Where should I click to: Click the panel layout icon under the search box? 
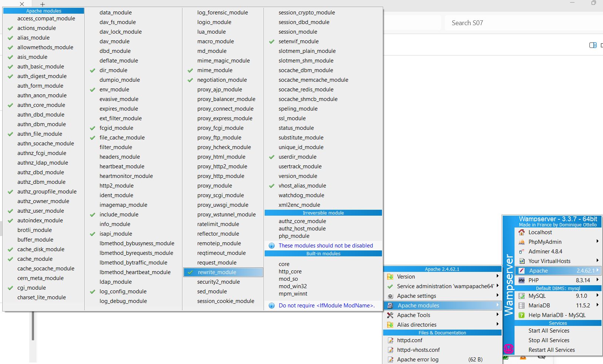(x=593, y=45)
